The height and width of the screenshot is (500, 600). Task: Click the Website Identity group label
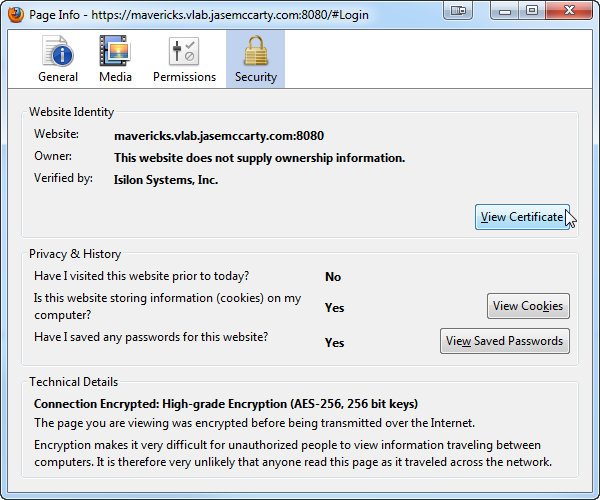[71, 112]
